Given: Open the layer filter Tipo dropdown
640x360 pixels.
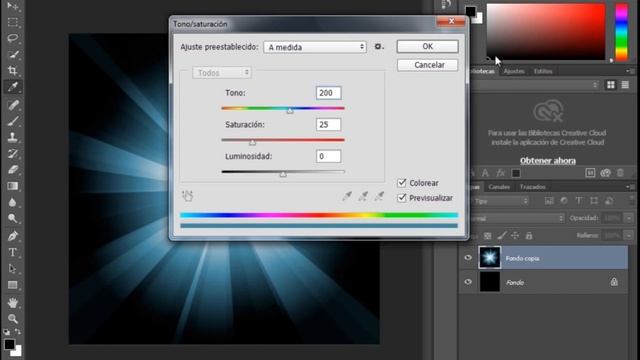Looking at the screenshot, I should (x=501, y=201).
